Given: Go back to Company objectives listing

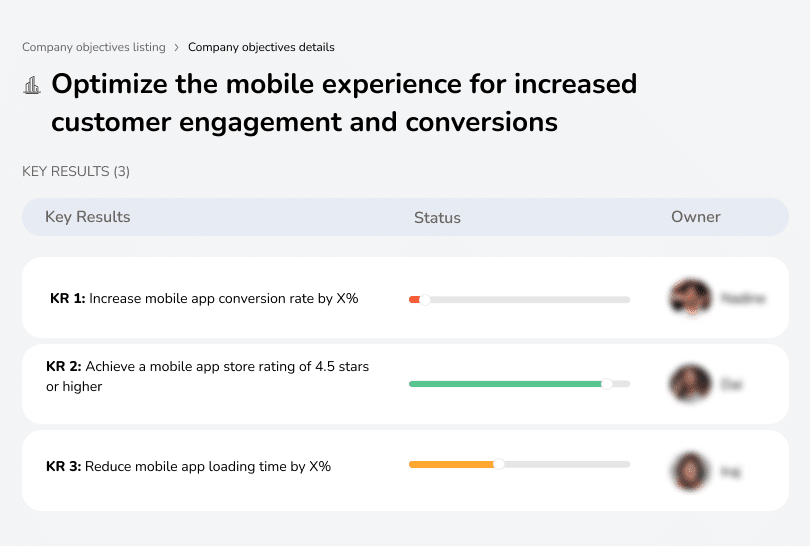Looking at the screenshot, I should pos(94,47).
